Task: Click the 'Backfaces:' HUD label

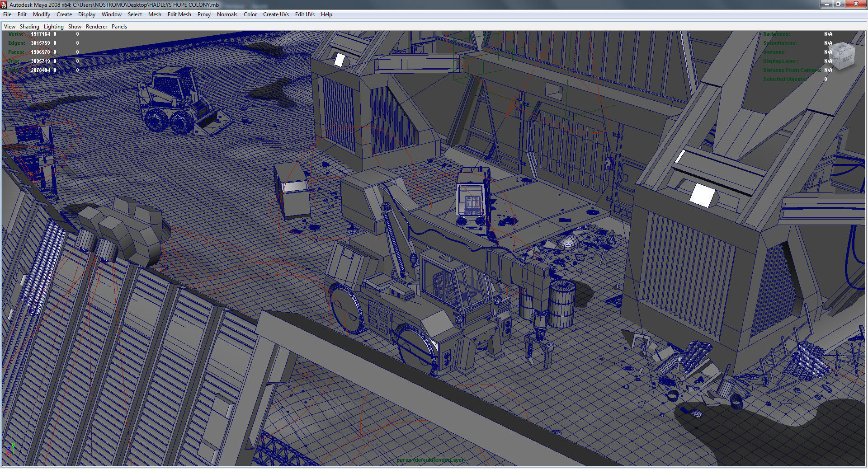Action: (777, 34)
